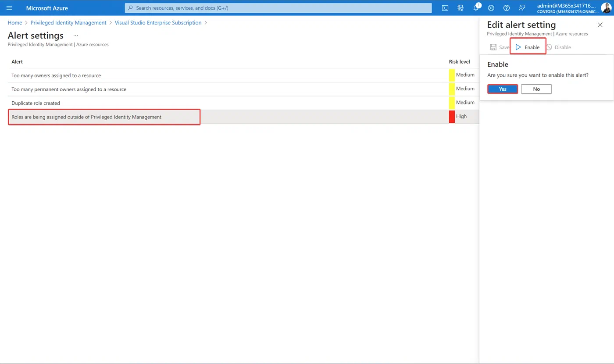Go to Home breadcrumb
614x364 pixels.
pos(15,23)
